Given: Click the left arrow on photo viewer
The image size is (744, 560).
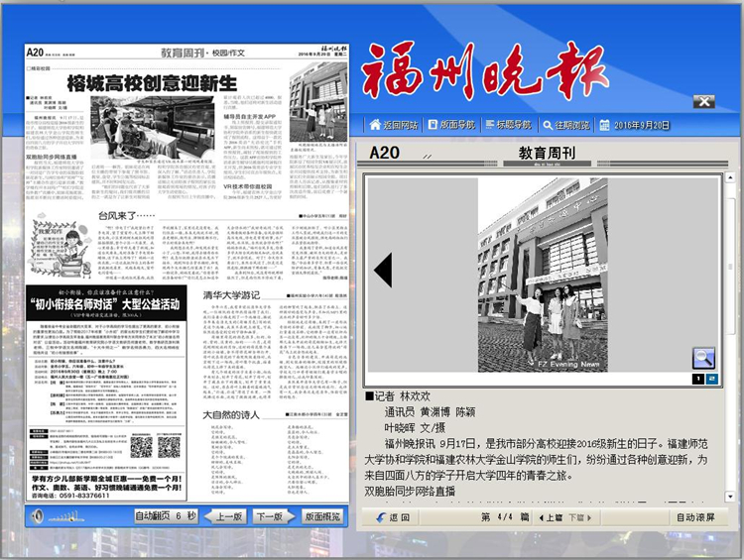Looking at the screenshot, I should (x=383, y=270).
